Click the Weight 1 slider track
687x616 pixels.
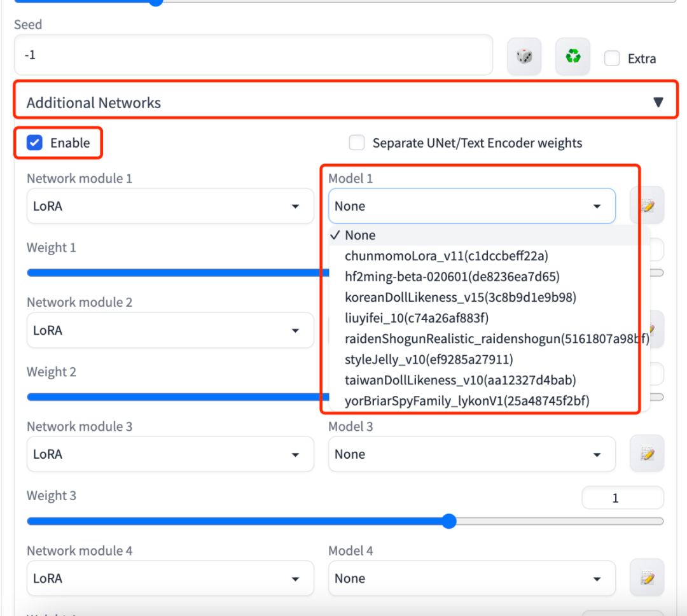(177, 273)
